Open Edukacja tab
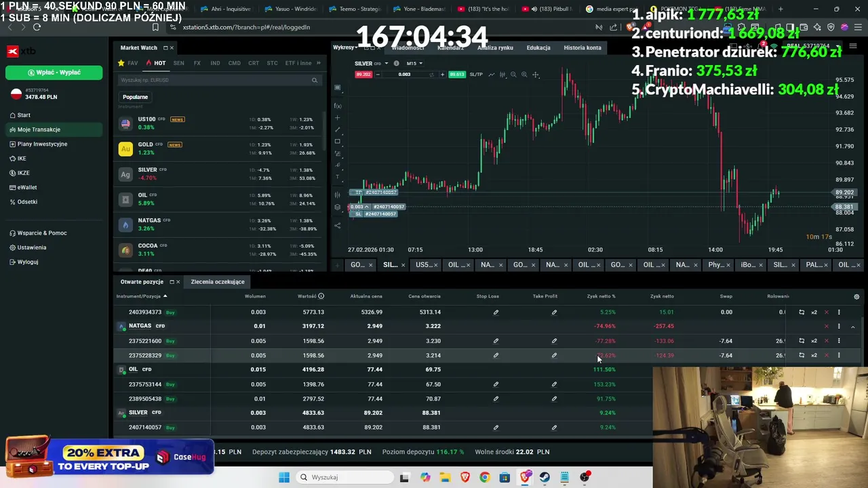Screen dimensions: 868x488 click(538, 48)
